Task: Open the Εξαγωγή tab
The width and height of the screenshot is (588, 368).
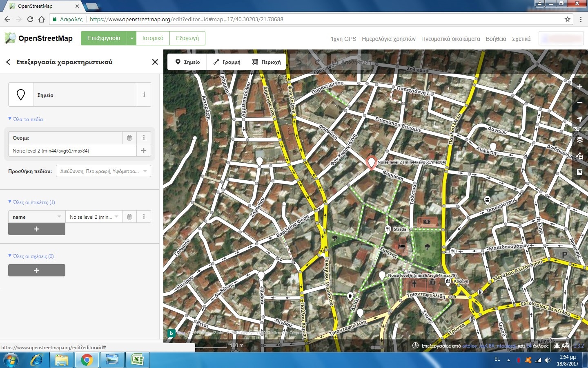Action: 187,38
